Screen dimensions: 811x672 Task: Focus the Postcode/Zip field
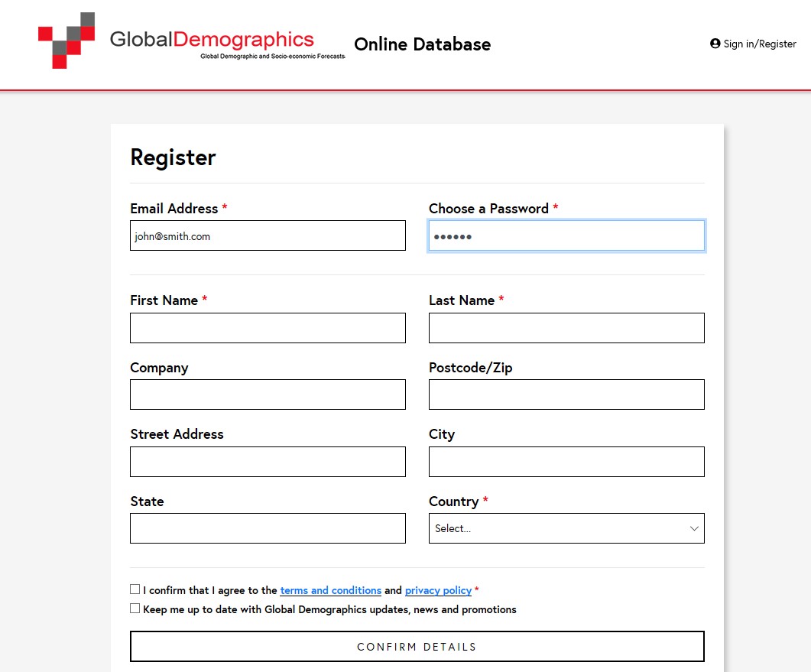[x=566, y=394]
